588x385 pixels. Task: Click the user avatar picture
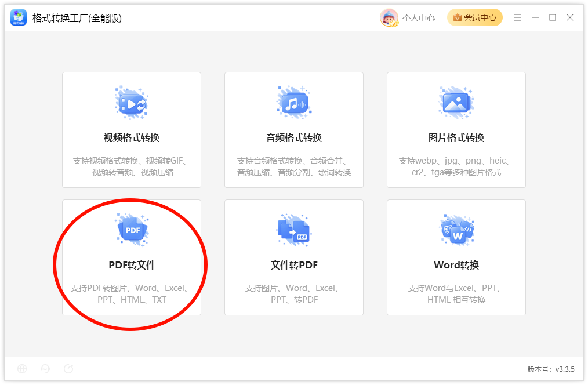tap(389, 17)
